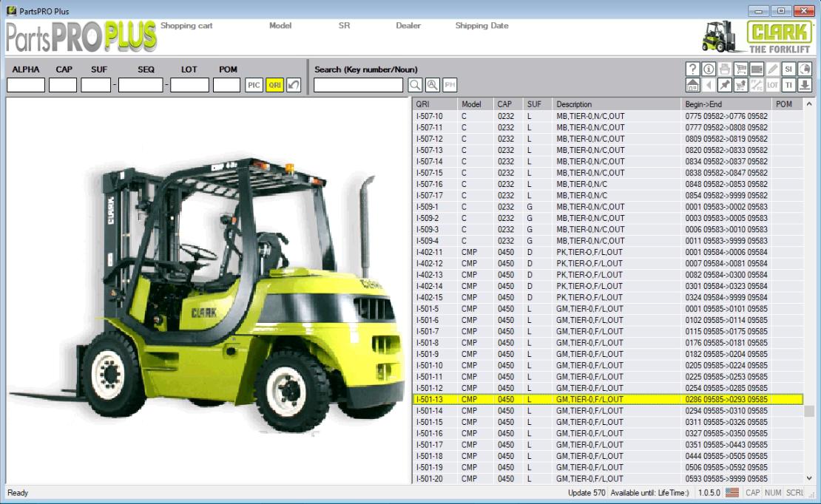Sort by the QRI column header
The height and width of the screenshot is (504, 821).
tap(435, 104)
